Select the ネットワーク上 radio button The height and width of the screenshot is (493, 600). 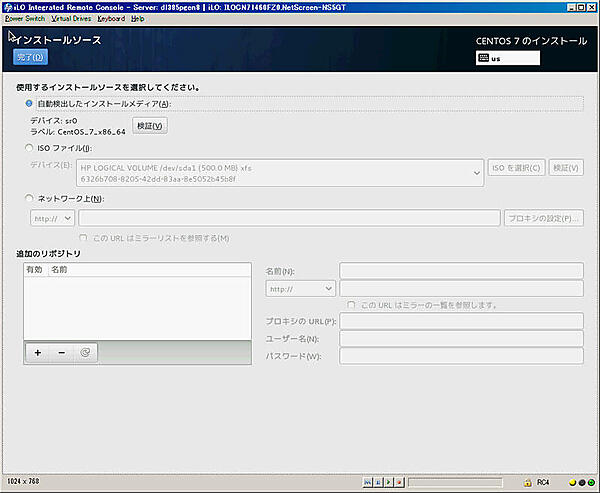click(29, 198)
